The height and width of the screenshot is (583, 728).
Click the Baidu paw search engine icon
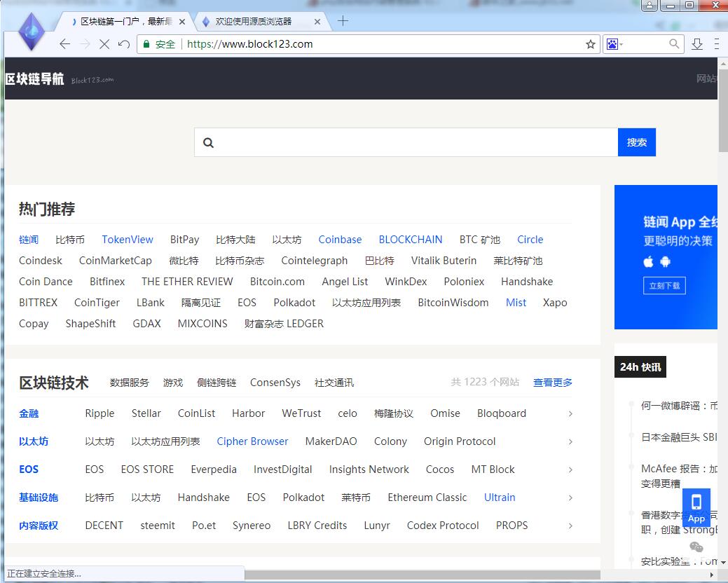coord(612,44)
